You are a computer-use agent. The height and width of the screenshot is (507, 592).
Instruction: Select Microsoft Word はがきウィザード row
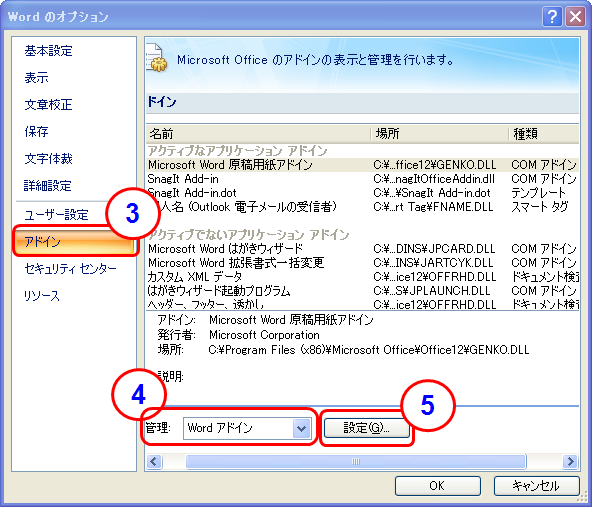tap(362, 249)
